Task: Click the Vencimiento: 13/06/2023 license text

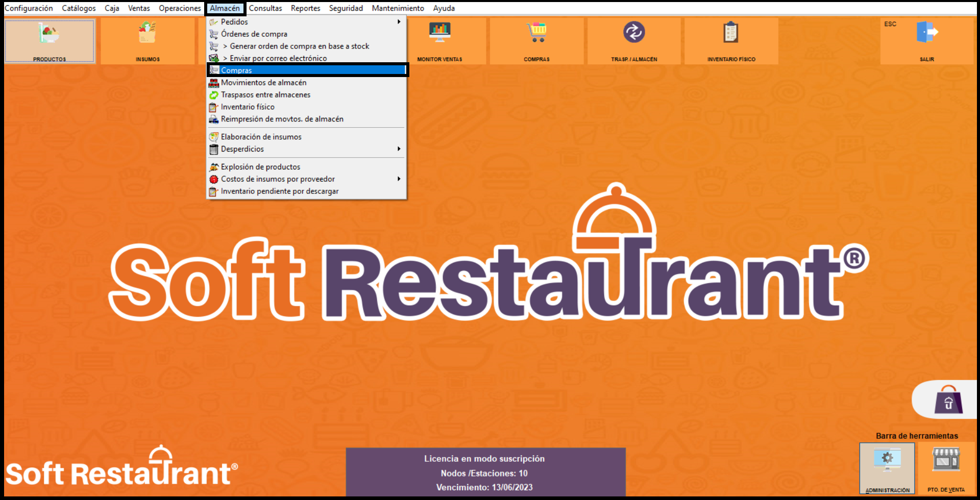Action: [484, 487]
